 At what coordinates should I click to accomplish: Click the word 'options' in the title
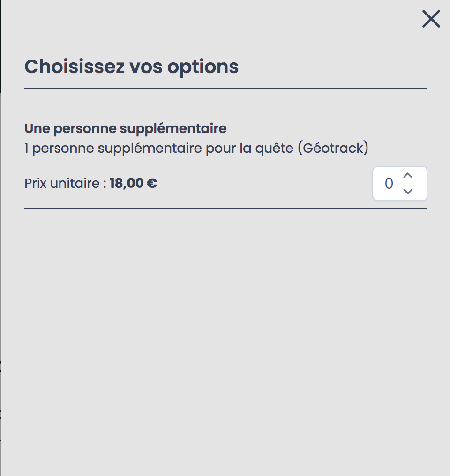click(203, 67)
